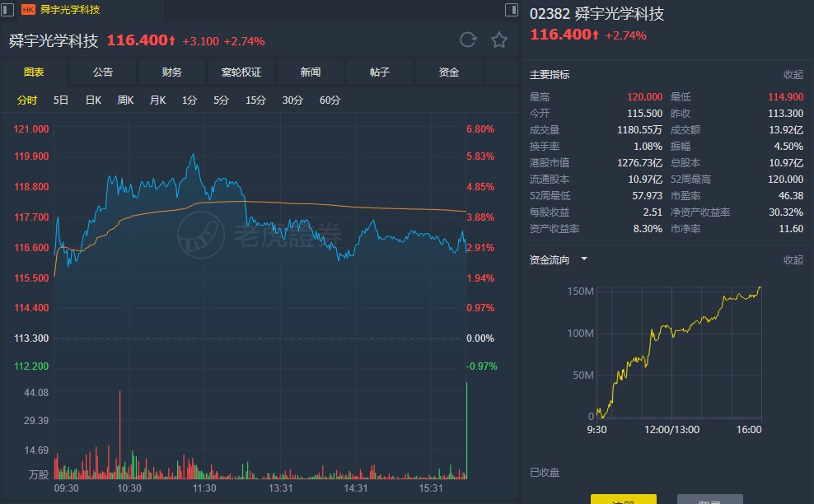The width and height of the screenshot is (814, 504).
Task: Toggle the left panel layout icon
Action: (x=9, y=10)
